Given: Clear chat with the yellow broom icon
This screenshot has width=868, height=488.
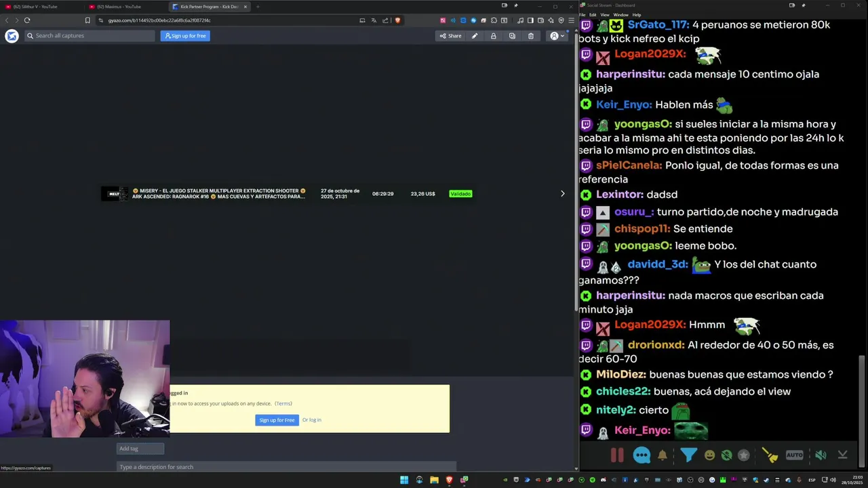Looking at the screenshot, I should [770, 455].
